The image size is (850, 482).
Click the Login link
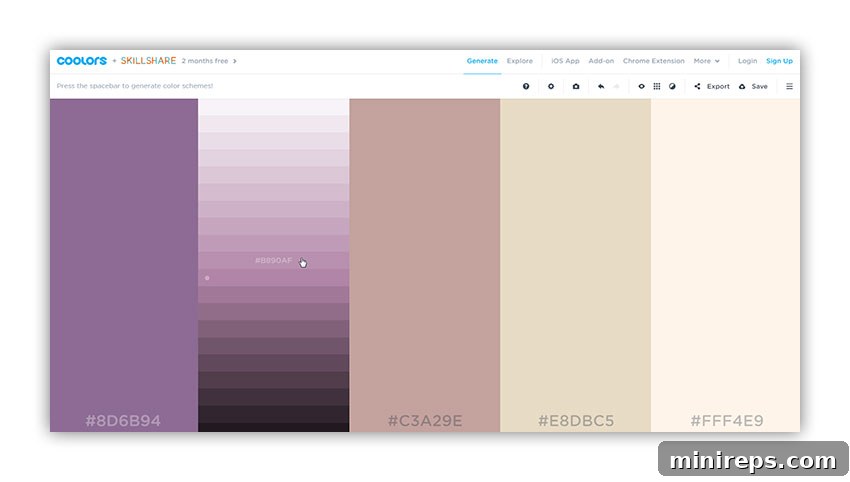click(748, 61)
